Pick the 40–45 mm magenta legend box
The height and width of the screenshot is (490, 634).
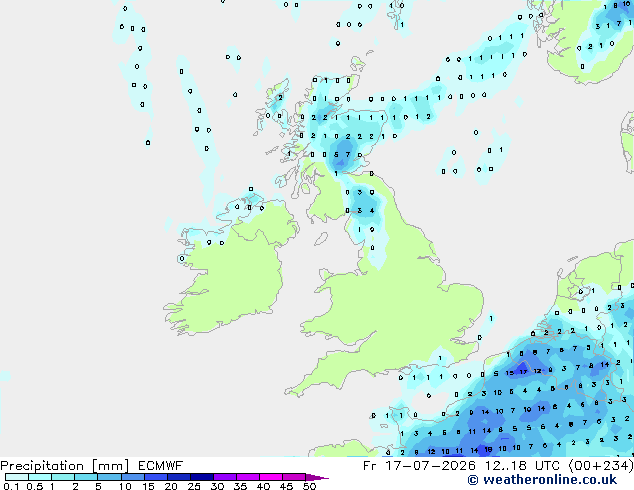point(271,477)
